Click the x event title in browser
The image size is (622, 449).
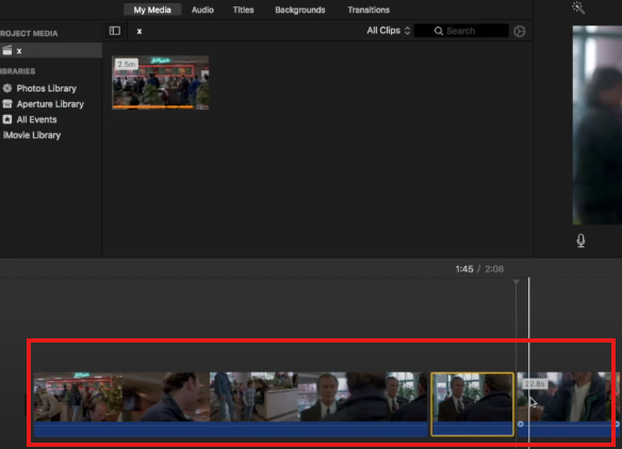(x=139, y=31)
